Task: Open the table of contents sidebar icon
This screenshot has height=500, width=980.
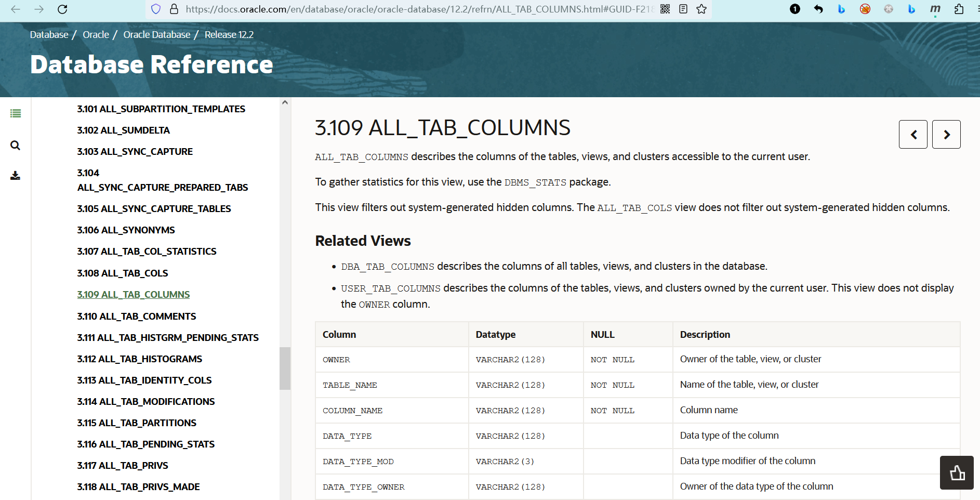Action: click(x=16, y=113)
